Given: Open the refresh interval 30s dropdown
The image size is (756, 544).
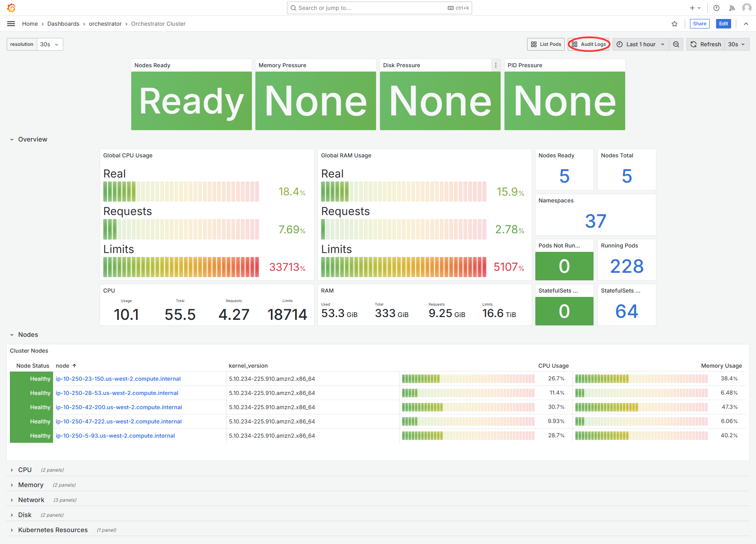Looking at the screenshot, I should [736, 44].
